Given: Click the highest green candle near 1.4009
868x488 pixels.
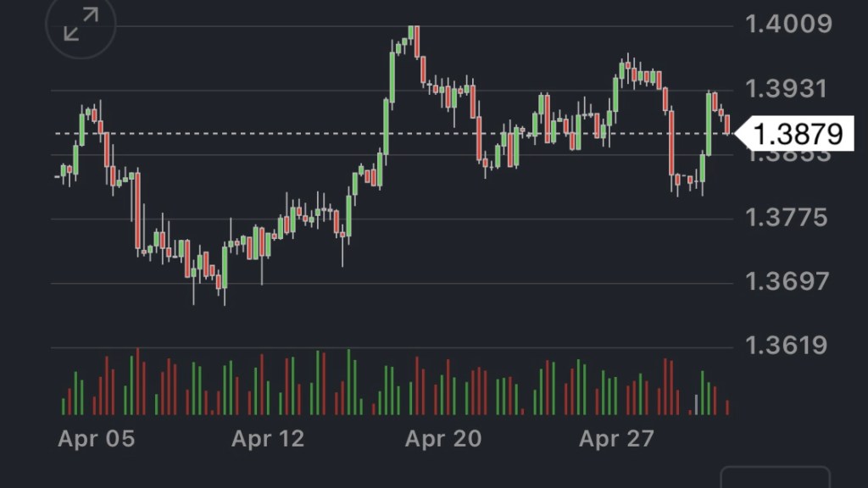Looking at the screenshot, I should pyautogui.click(x=412, y=32).
